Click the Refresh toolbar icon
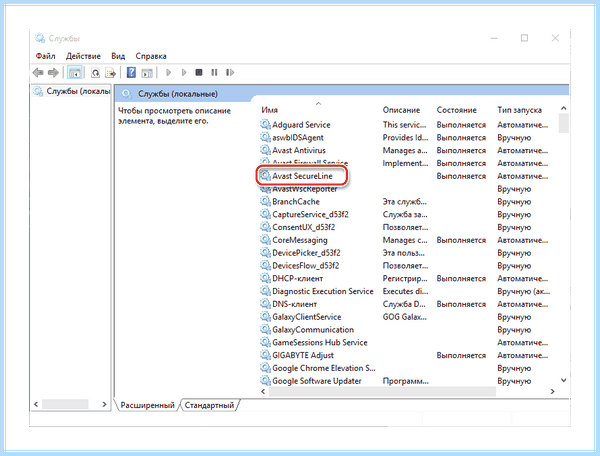The image size is (600, 456). 95,72
